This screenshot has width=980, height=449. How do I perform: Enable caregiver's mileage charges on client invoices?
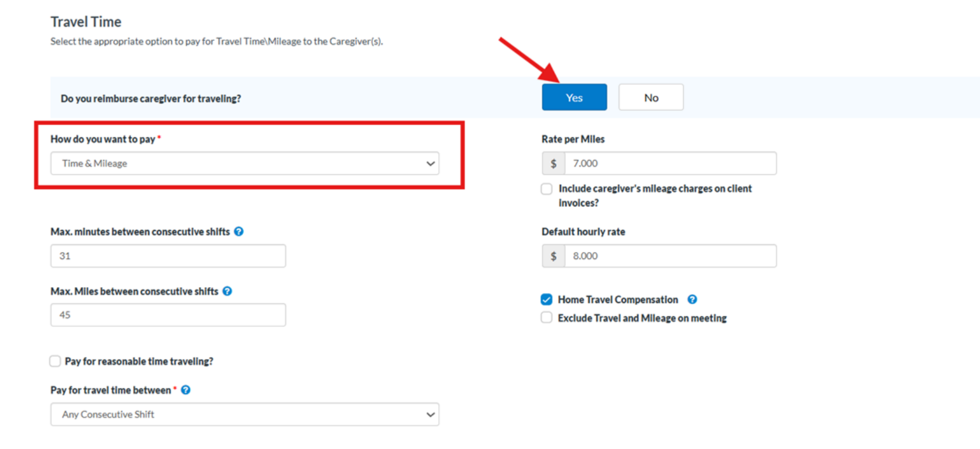click(546, 189)
